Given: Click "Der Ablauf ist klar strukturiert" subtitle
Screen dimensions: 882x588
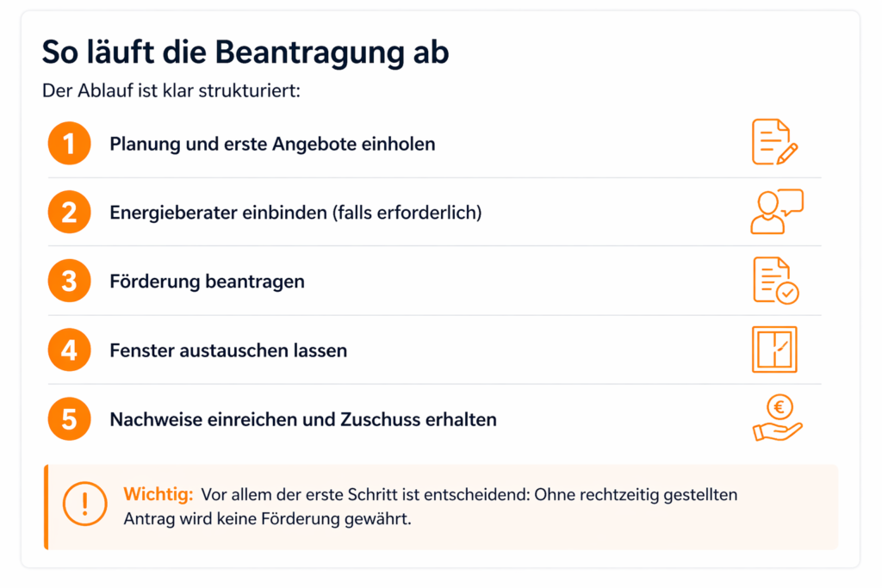Looking at the screenshot, I should point(171,90).
